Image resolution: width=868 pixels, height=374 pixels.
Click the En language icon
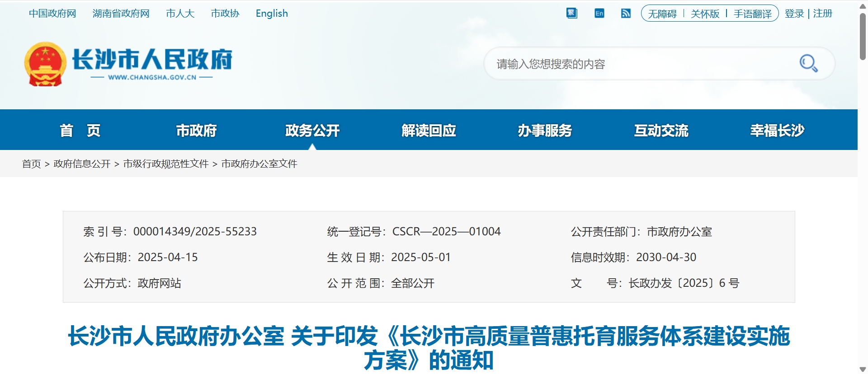click(599, 14)
